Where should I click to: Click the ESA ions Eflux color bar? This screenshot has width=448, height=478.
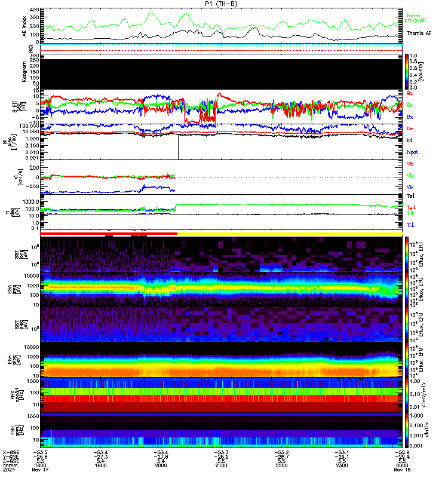(407, 290)
